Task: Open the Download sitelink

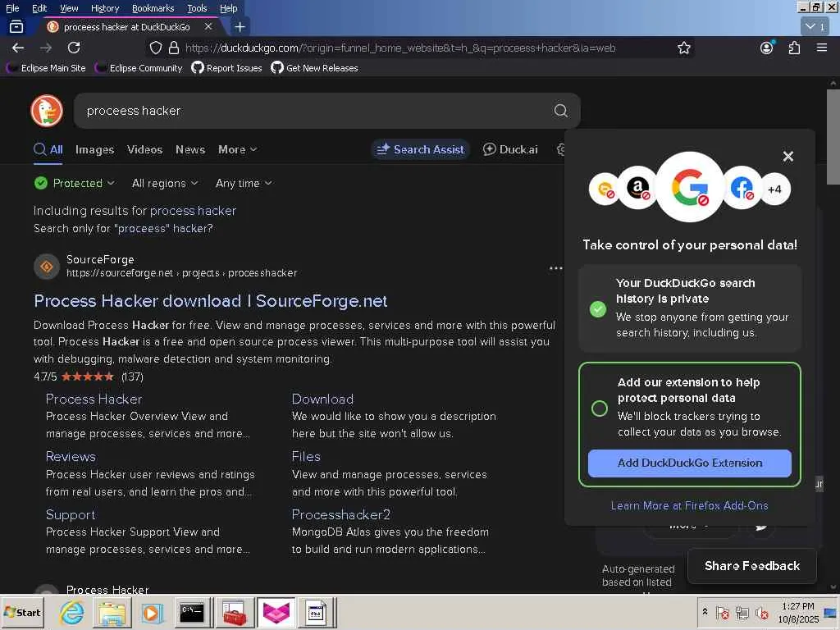Action: (x=322, y=399)
